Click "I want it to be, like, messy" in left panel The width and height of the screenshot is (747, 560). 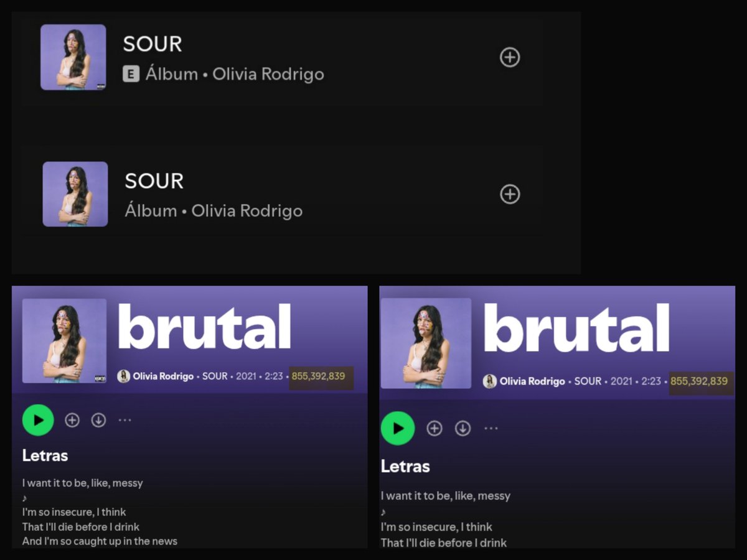[x=83, y=483]
